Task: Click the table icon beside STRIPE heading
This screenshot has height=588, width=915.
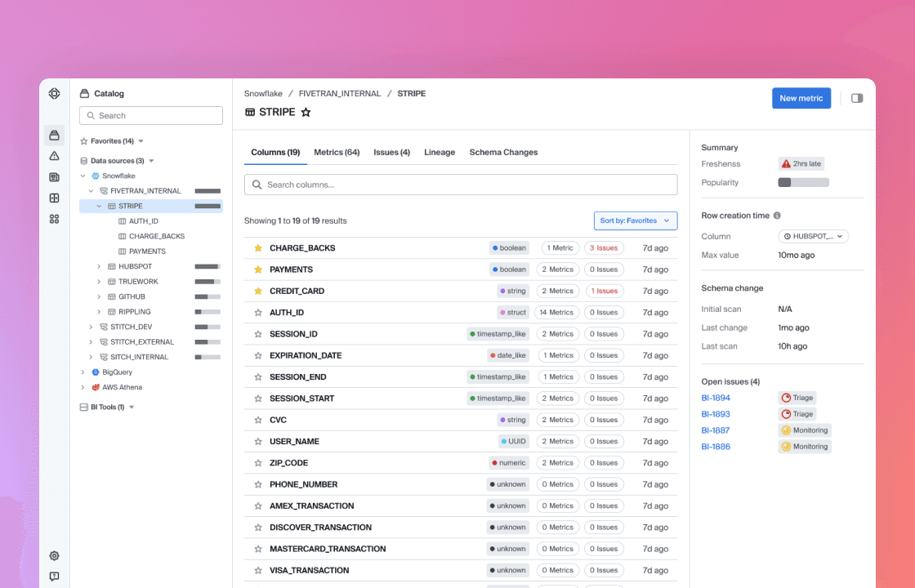Action: click(250, 112)
